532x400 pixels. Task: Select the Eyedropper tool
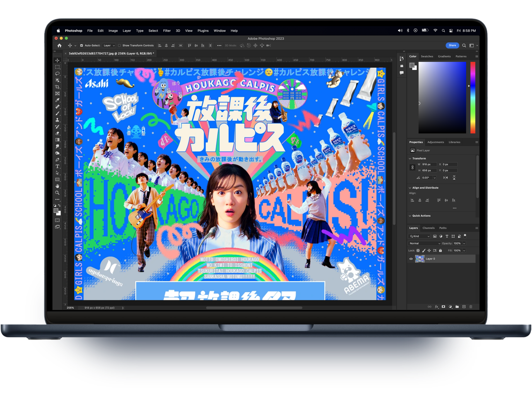57,100
